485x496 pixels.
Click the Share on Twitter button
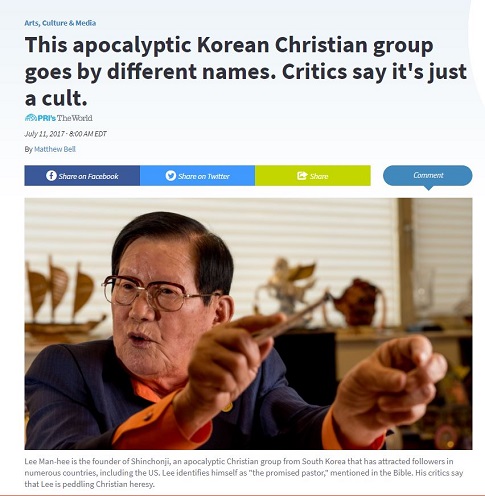tap(197, 175)
